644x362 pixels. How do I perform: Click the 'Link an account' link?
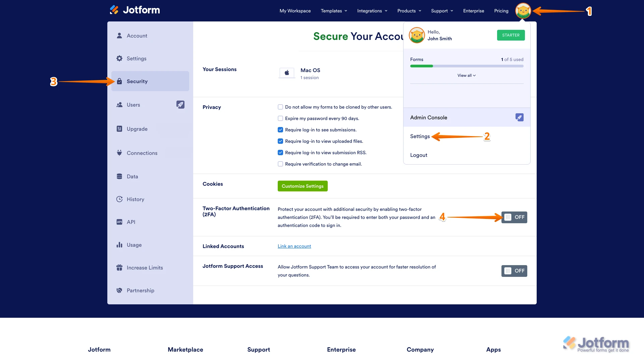[294, 246]
